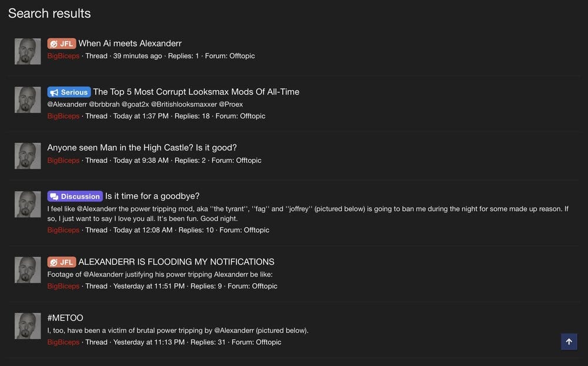
Task: Click avatar beside Man in the High Castle thread
Action: tap(28, 156)
